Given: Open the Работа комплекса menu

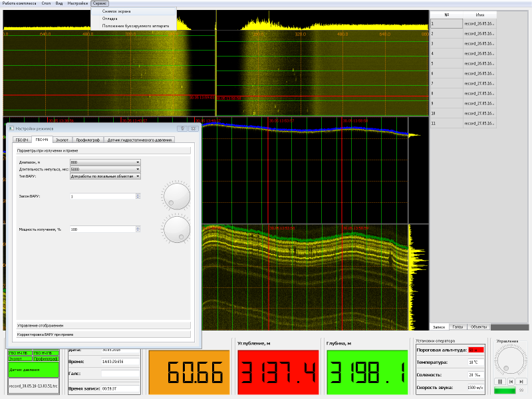Looking at the screenshot, I should (19, 3).
